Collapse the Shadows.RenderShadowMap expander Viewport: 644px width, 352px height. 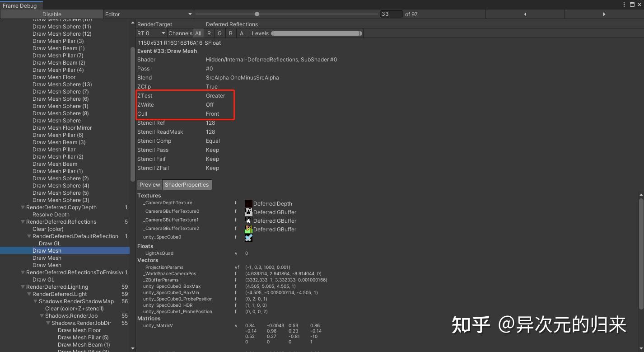[x=35, y=301]
